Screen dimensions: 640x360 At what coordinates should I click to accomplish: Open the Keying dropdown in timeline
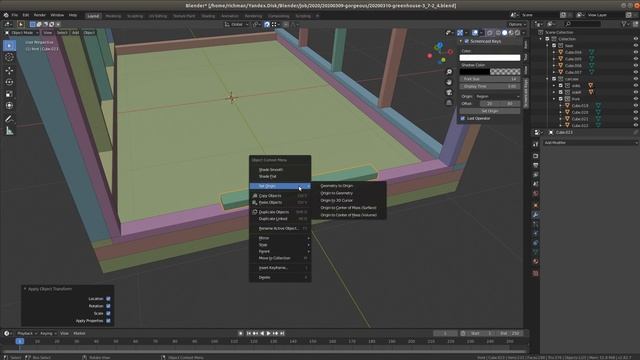(x=48, y=333)
